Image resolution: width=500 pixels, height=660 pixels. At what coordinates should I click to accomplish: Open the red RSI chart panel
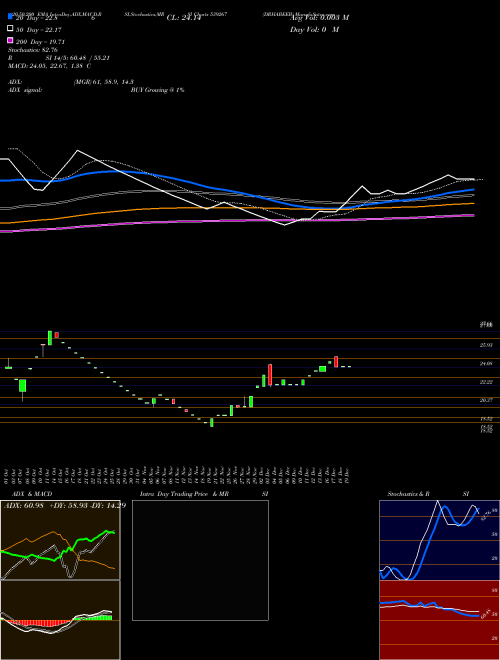pyautogui.click(x=439, y=620)
